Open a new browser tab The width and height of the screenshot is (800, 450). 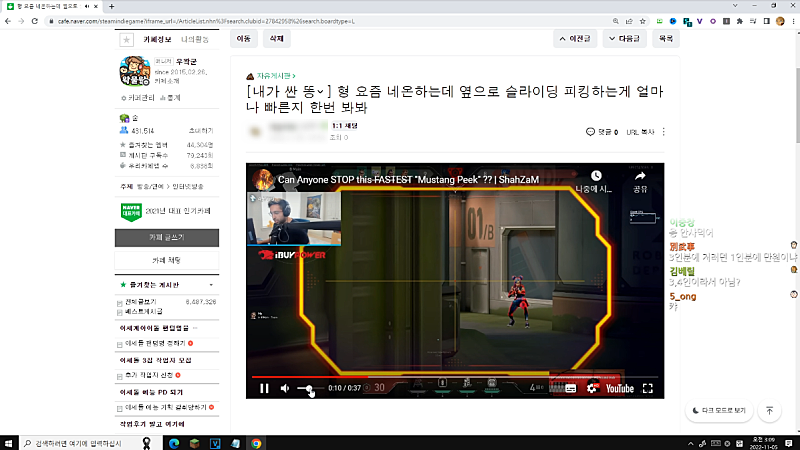pyautogui.click(x=111, y=6)
